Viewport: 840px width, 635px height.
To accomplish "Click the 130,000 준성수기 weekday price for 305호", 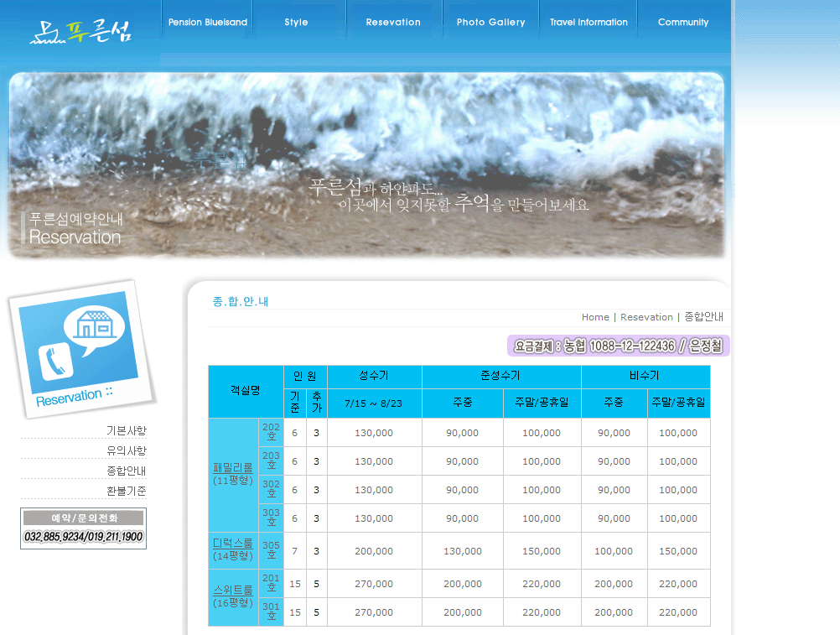I will 463,551.
